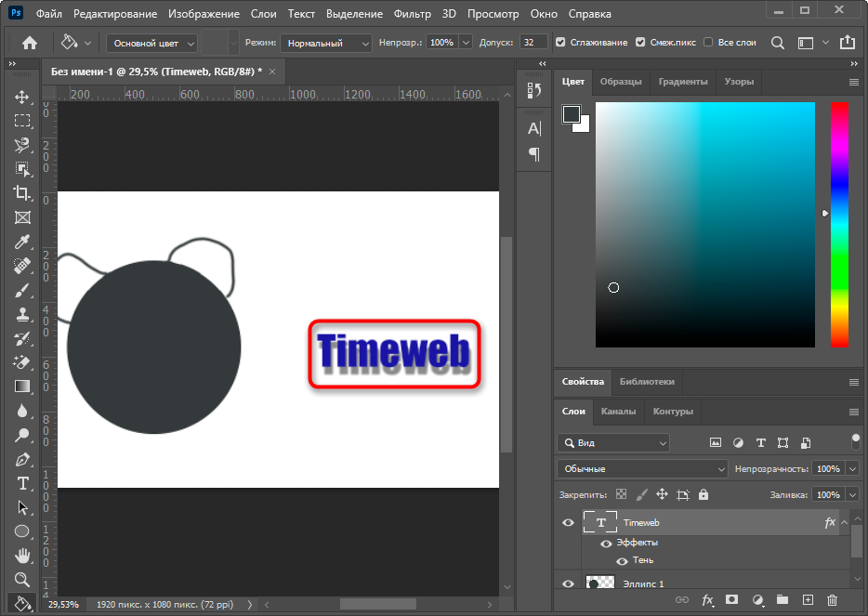Image resolution: width=868 pixels, height=616 pixels.
Task: Toggle the Сглаживание checkbox
Action: tap(559, 43)
